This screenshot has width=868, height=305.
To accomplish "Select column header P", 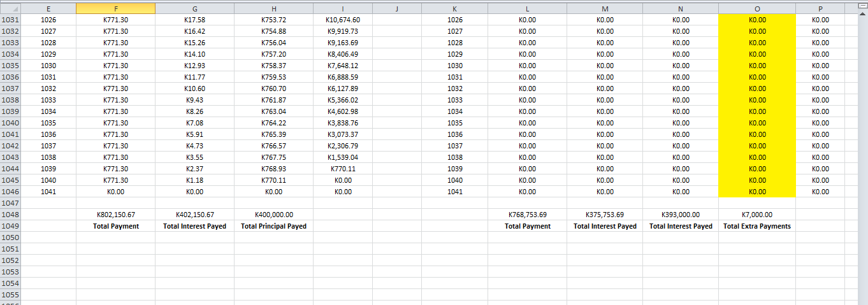I will [820, 8].
